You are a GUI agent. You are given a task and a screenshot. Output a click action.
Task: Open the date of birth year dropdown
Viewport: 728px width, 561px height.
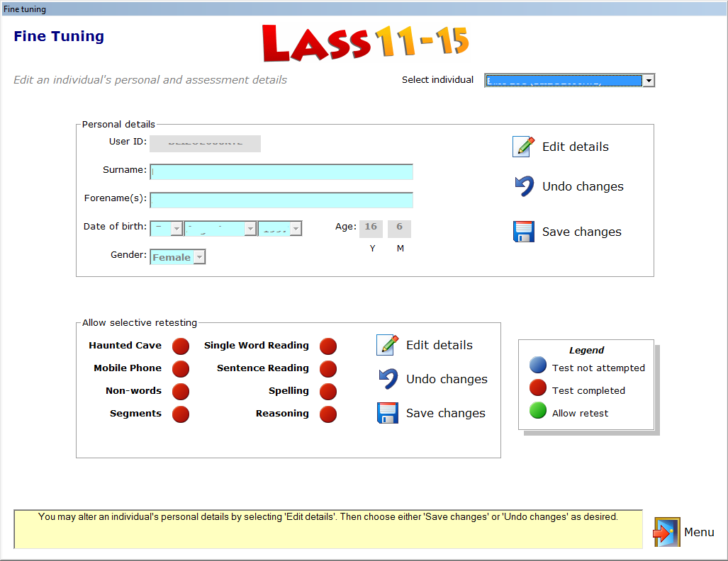tap(296, 228)
